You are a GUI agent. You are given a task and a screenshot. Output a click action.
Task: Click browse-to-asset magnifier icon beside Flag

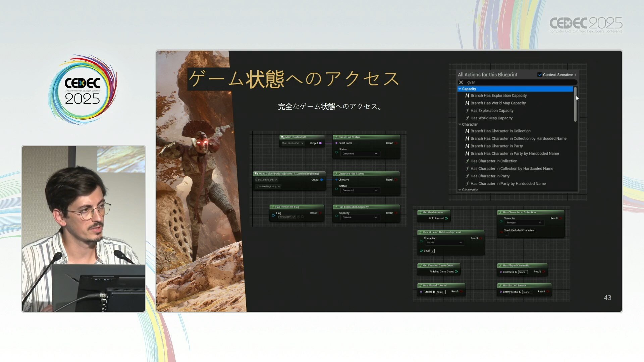303,217
